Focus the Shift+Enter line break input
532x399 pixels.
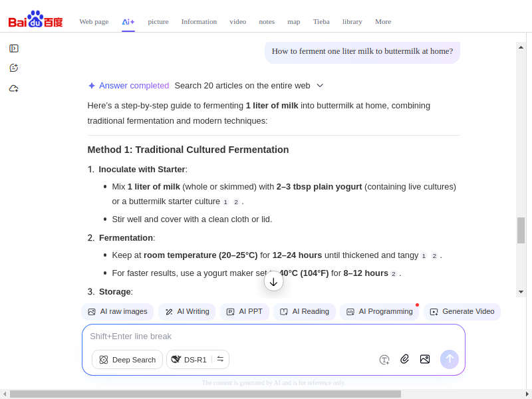pos(273,336)
